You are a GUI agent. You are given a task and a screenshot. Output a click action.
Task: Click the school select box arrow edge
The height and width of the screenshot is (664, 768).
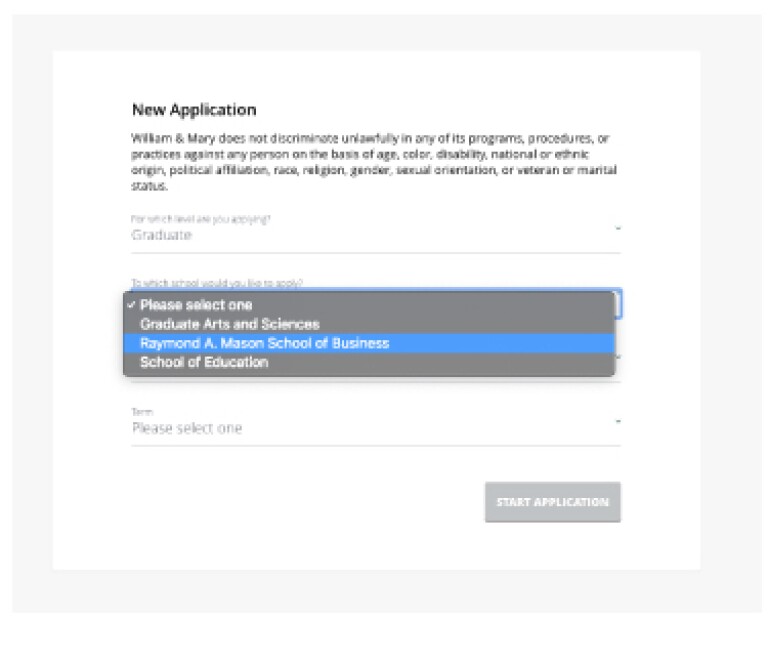[x=618, y=304]
